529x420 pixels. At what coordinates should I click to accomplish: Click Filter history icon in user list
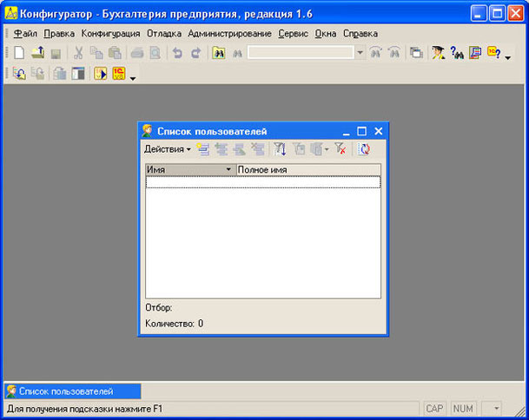pyautogui.click(x=316, y=149)
